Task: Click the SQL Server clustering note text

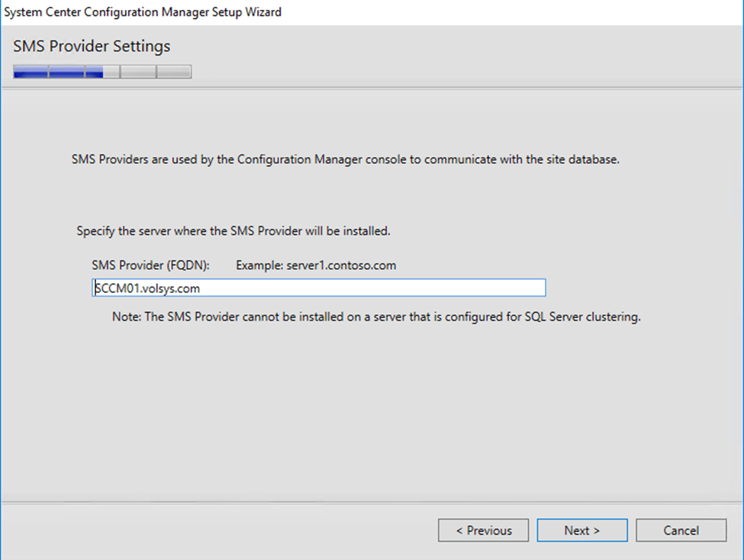Action: click(x=375, y=317)
